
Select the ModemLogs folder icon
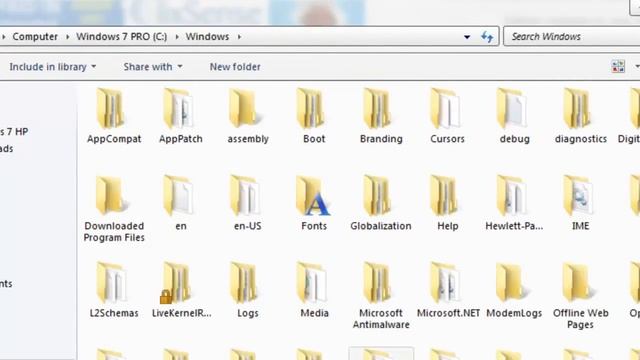(512, 283)
